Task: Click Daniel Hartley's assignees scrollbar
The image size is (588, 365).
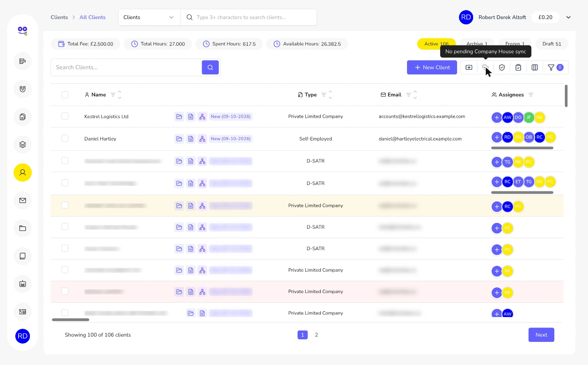Action: point(522,148)
